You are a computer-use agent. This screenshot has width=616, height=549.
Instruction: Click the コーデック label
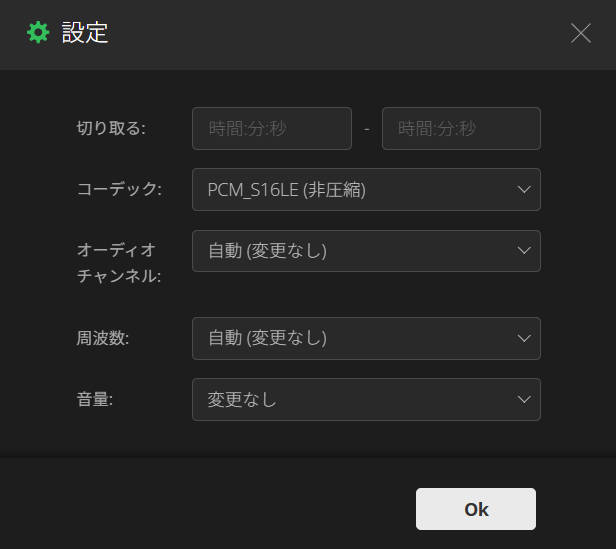coord(119,189)
